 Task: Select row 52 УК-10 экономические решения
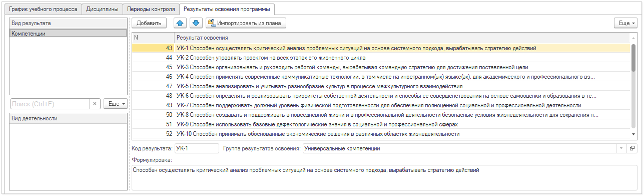pos(380,134)
